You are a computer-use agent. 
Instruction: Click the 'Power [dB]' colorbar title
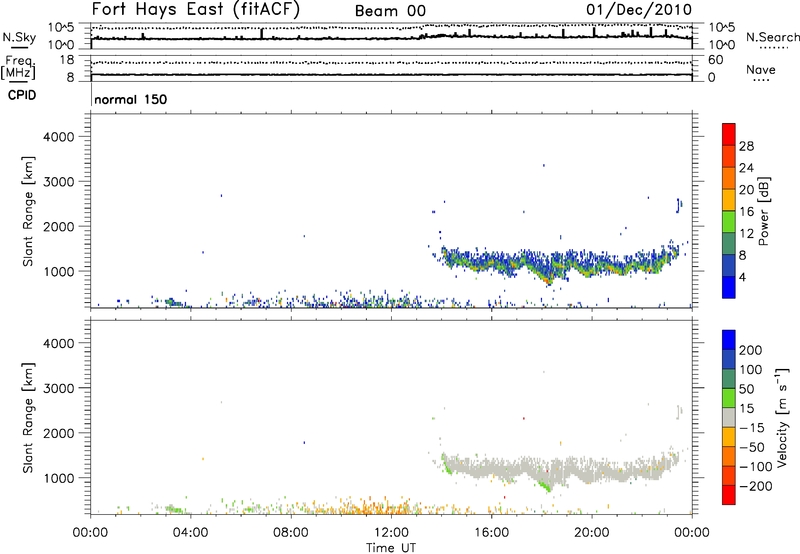click(x=764, y=211)
